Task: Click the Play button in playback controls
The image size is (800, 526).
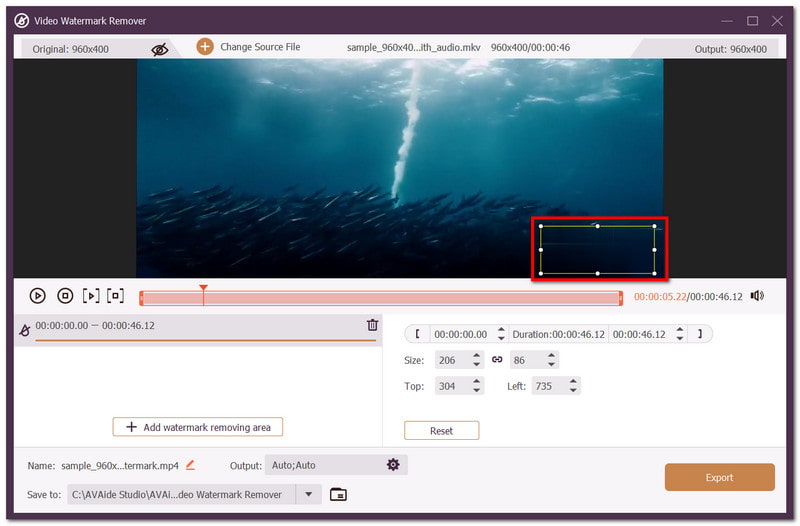Action: [x=37, y=296]
